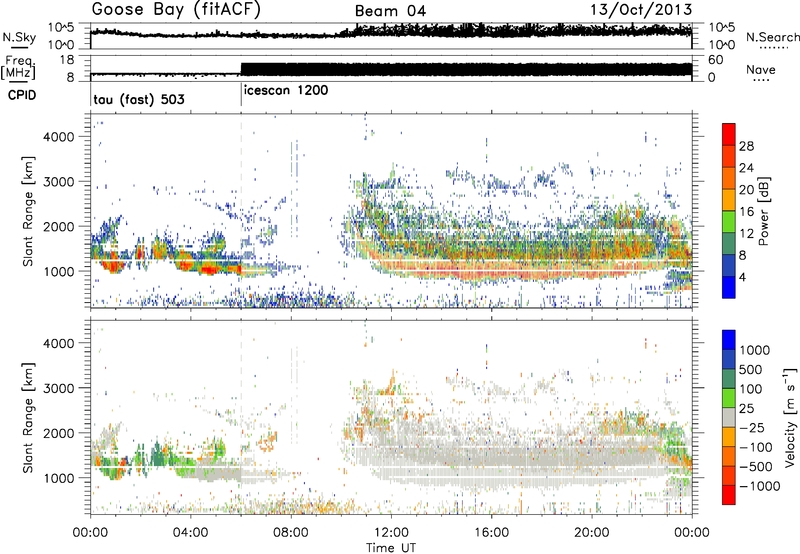
Task: Click the 'Velocity [m s-1]' colorbar label
Action: pos(790,417)
